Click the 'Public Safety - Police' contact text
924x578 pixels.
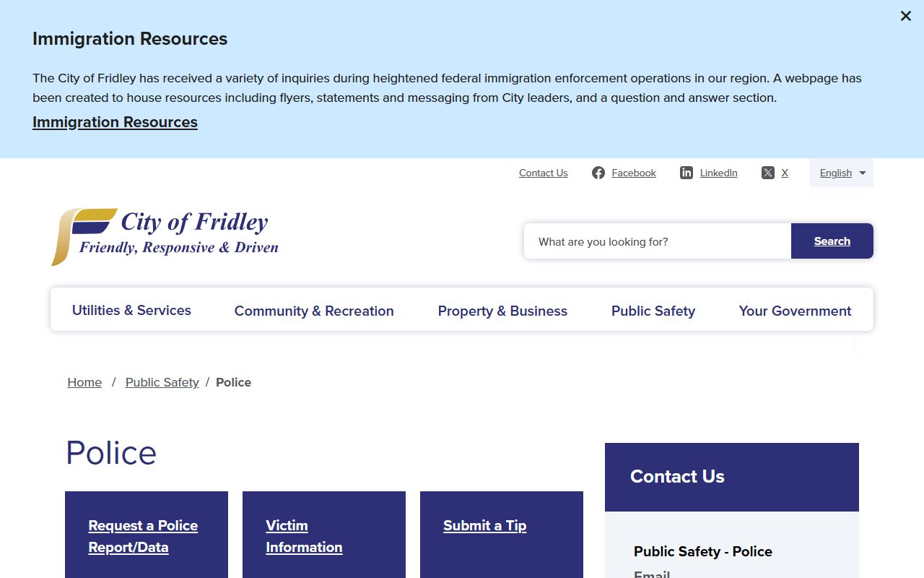pos(703,551)
